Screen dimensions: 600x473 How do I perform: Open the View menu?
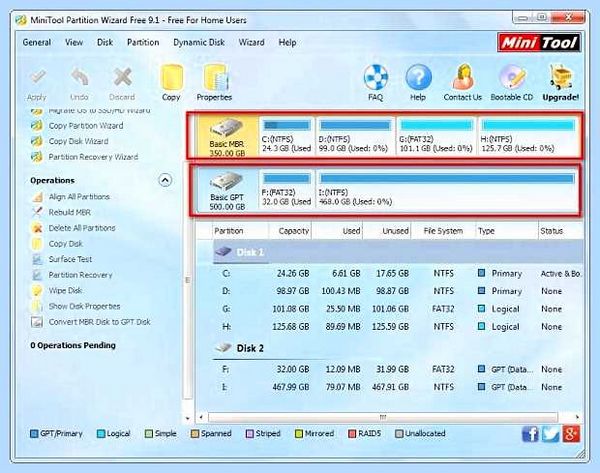click(x=74, y=42)
